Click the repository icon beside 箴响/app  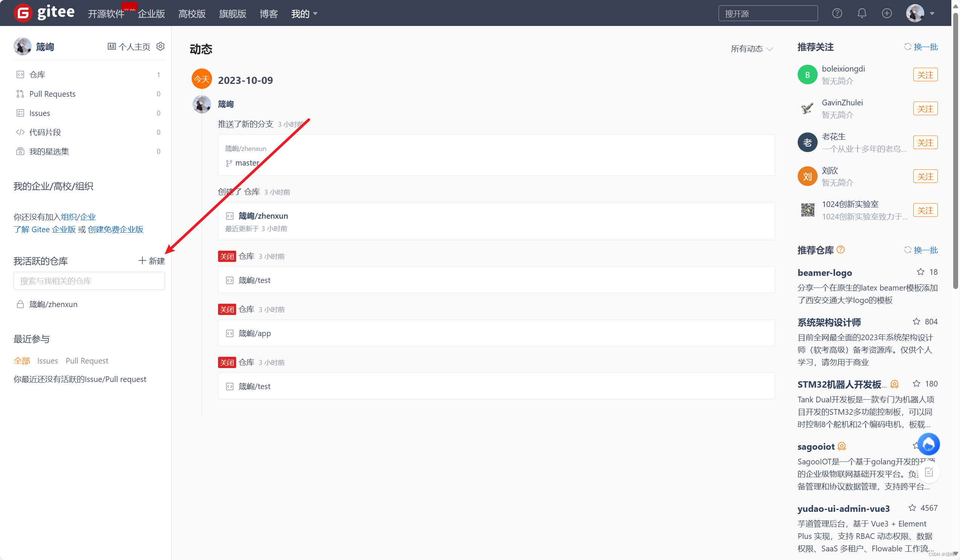pos(230,333)
